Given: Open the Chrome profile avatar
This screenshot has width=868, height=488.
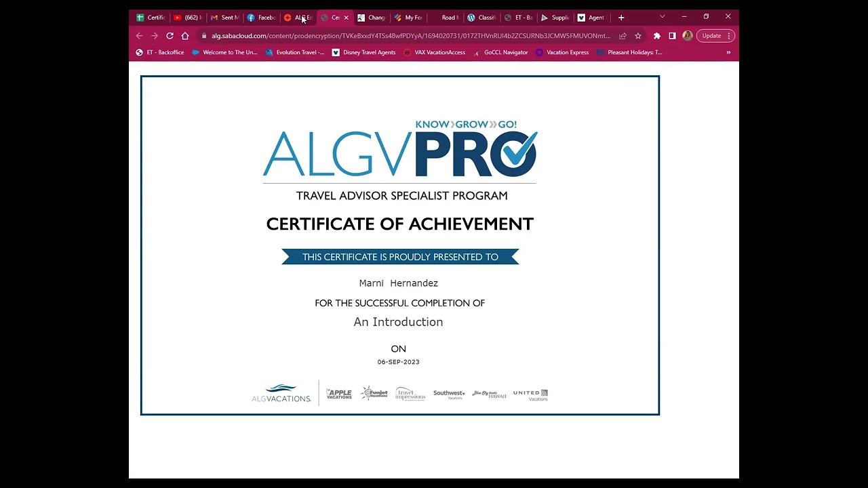Looking at the screenshot, I should pos(687,36).
